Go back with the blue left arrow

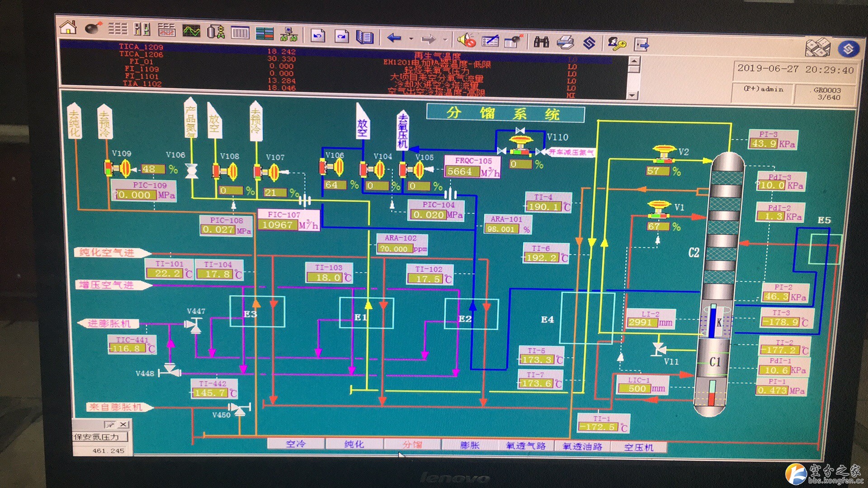click(x=394, y=38)
